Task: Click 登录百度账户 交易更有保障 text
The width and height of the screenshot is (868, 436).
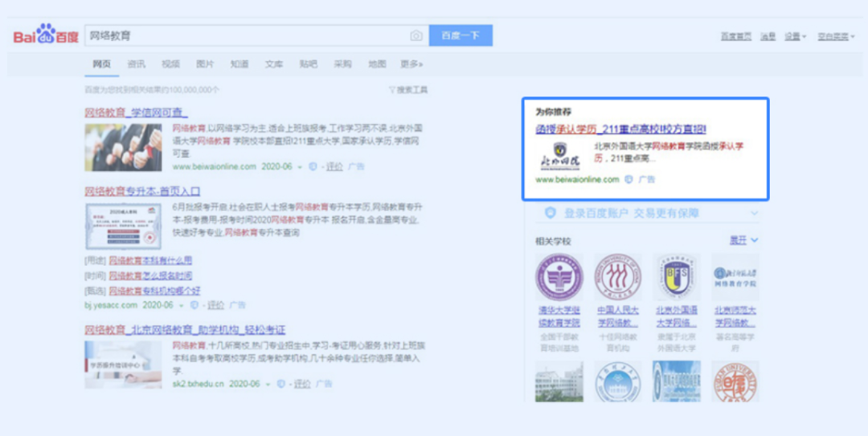Action: 632,213
